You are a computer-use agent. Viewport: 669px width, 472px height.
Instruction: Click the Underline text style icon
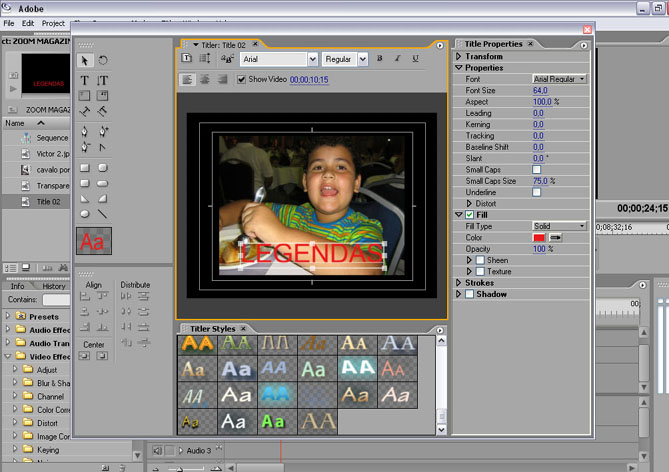click(414, 60)
